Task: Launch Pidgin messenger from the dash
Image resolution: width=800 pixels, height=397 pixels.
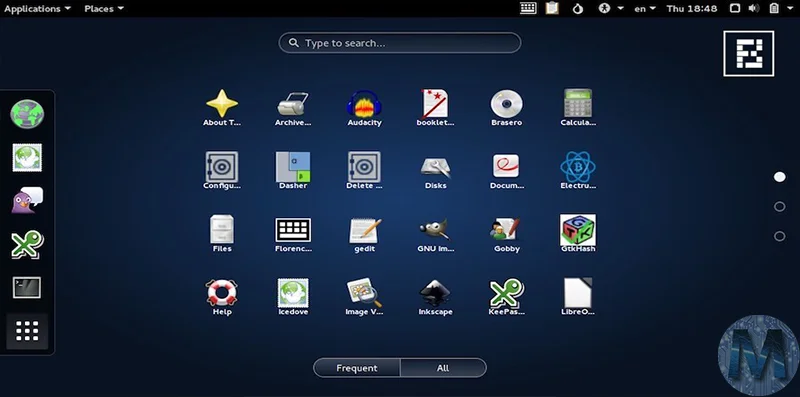Action: pyautogui.click(x=27, y=201)
